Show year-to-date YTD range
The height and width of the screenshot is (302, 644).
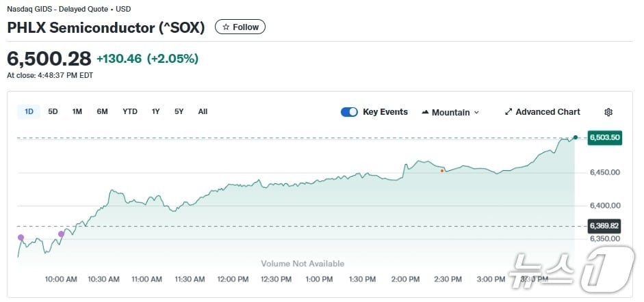pos(130,111)
